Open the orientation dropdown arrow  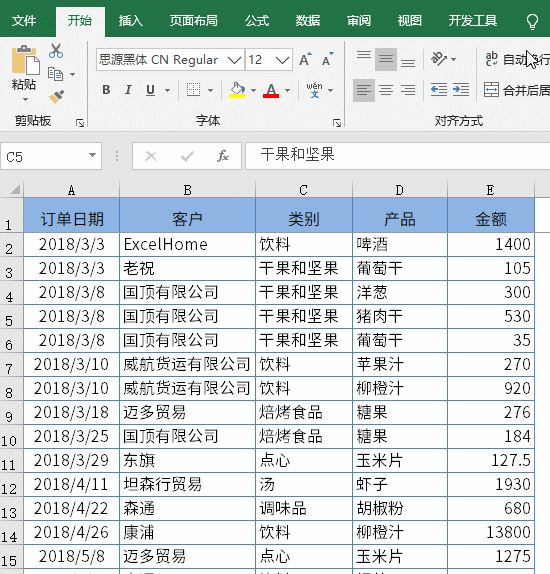coord(453,59)
